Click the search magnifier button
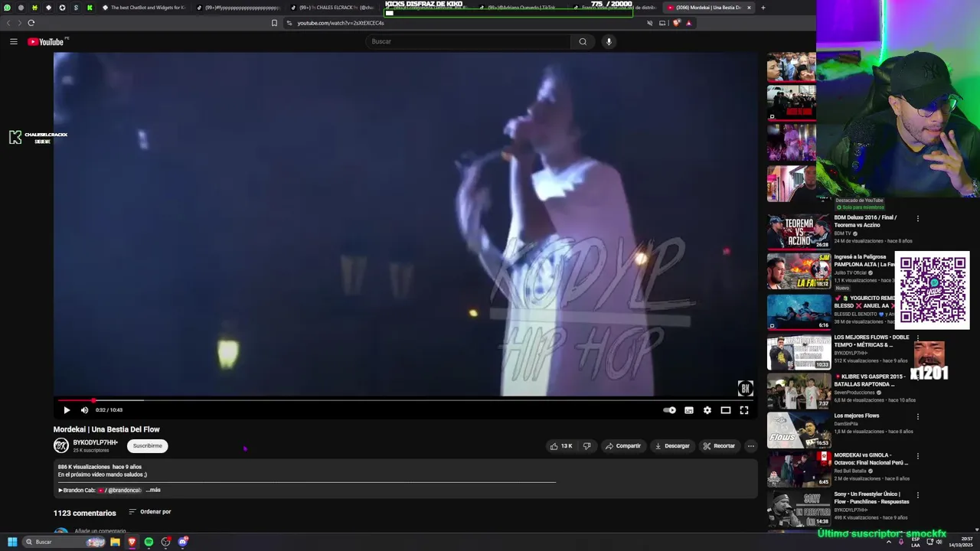The width and height of the screenshot is (980, 551). 583,41
